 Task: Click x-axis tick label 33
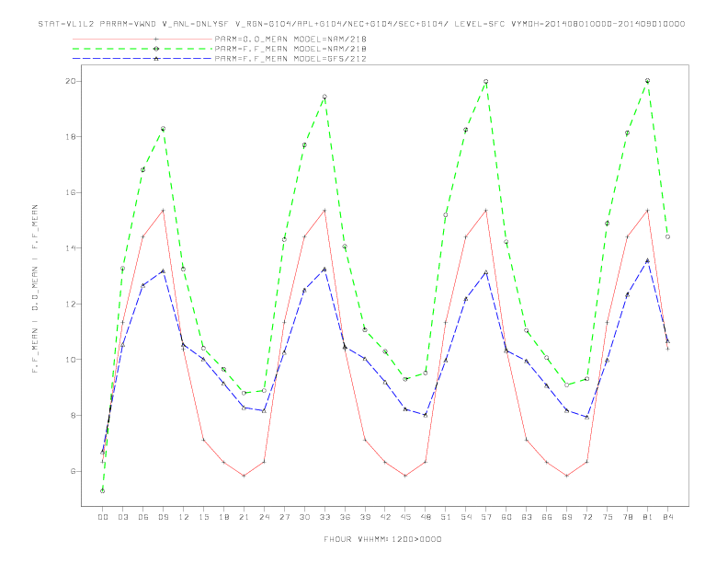[x=324, y=517]
